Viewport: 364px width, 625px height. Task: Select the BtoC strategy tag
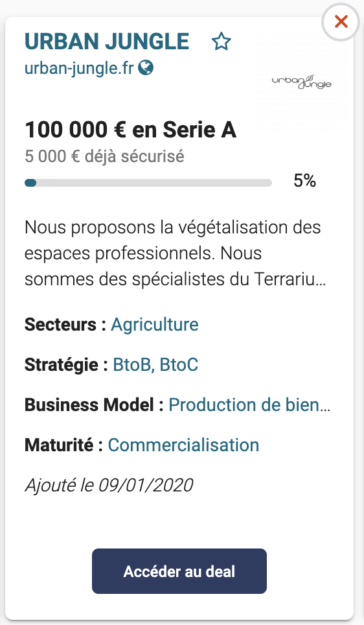point(179,365)
